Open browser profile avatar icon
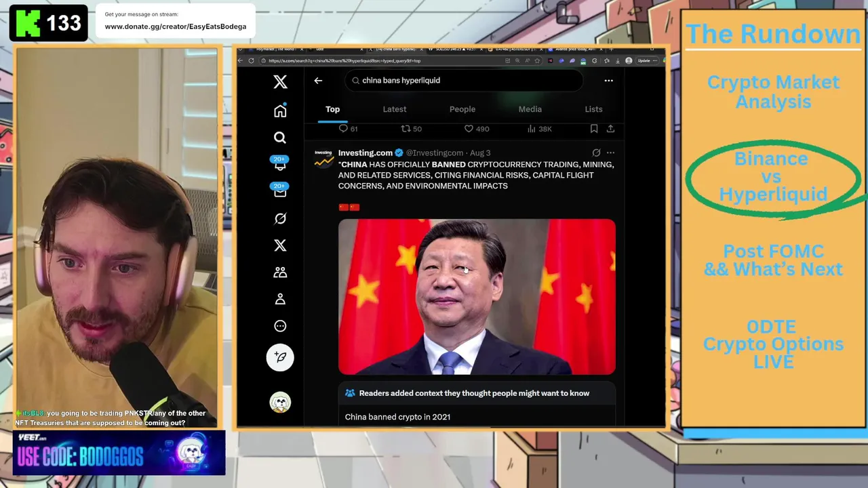Viewport: 868px width, 488px height. [x=629, y=61]
